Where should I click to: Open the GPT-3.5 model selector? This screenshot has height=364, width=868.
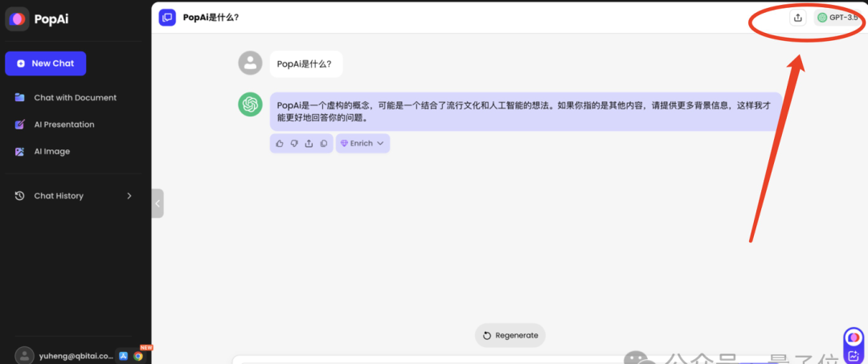(837, 18)
